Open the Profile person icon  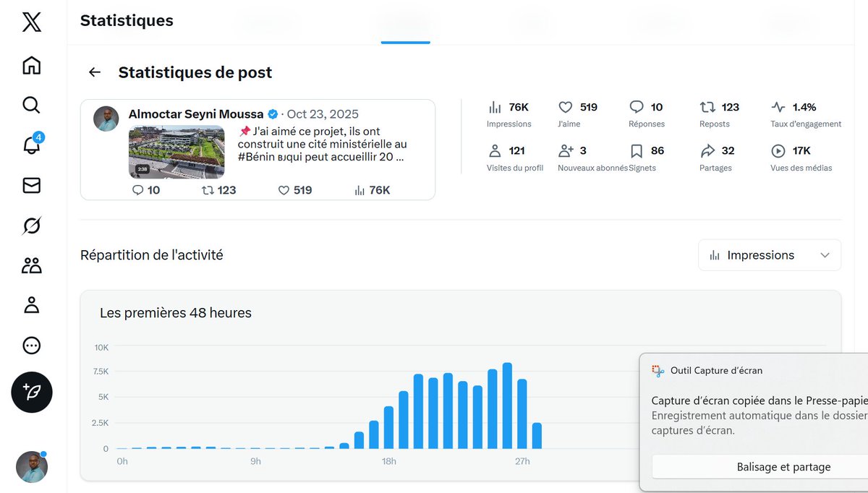click(x=30, y=305)
